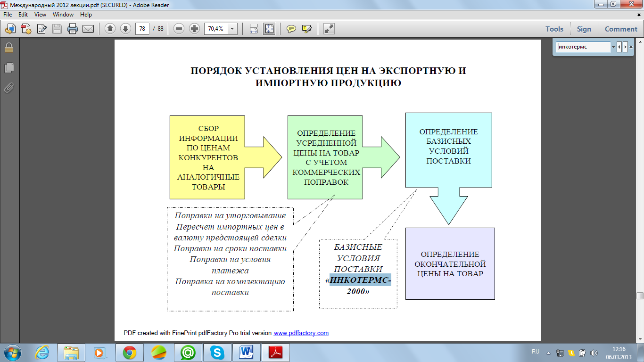Go to previous page up arrow
644x362 pixels.
[x=110, y=29]
